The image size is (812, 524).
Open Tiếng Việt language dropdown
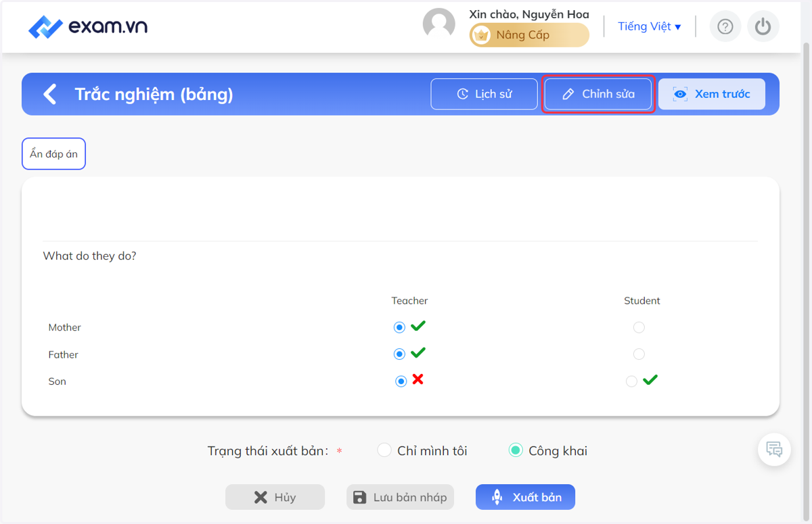click(x=650, y=26)
